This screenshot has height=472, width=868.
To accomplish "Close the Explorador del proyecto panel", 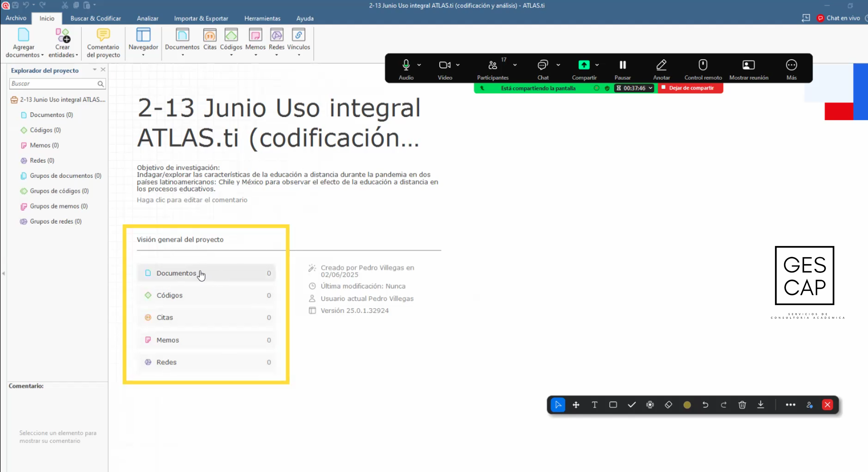I will (x=103, y=69).
